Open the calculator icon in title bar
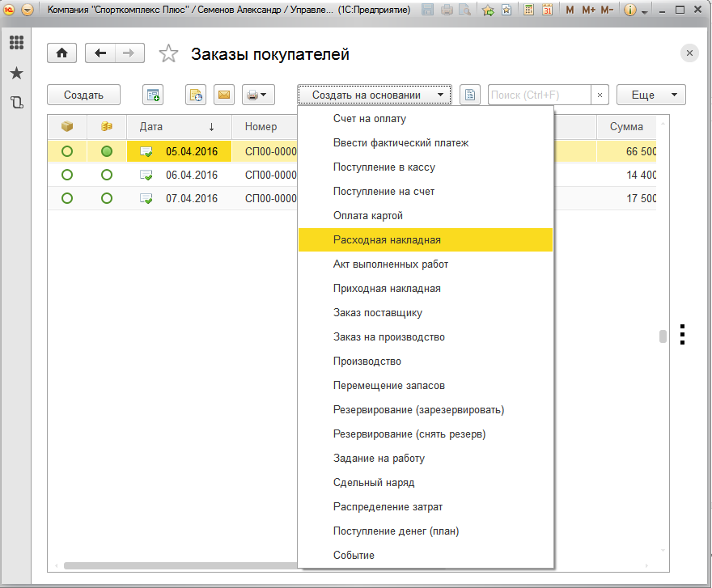This screenshot has height=588, width=712. (x=528, y=11)
